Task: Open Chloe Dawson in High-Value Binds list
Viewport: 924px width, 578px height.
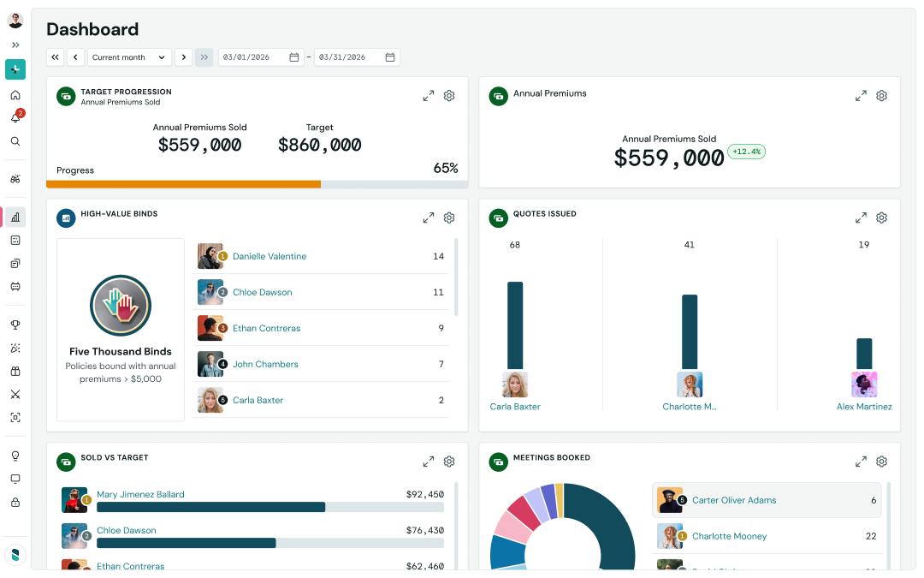Action: [x=263, y=292]
